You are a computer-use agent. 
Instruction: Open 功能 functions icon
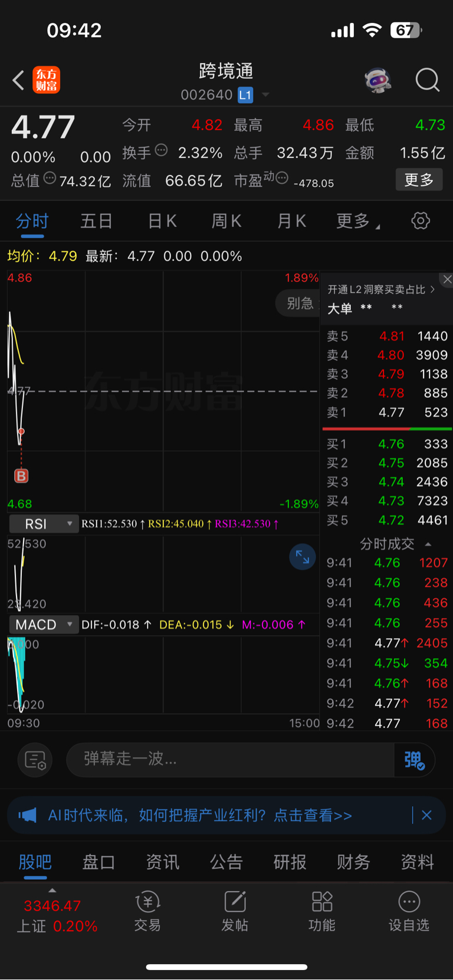pyautogui.click(x=322, y=910)
